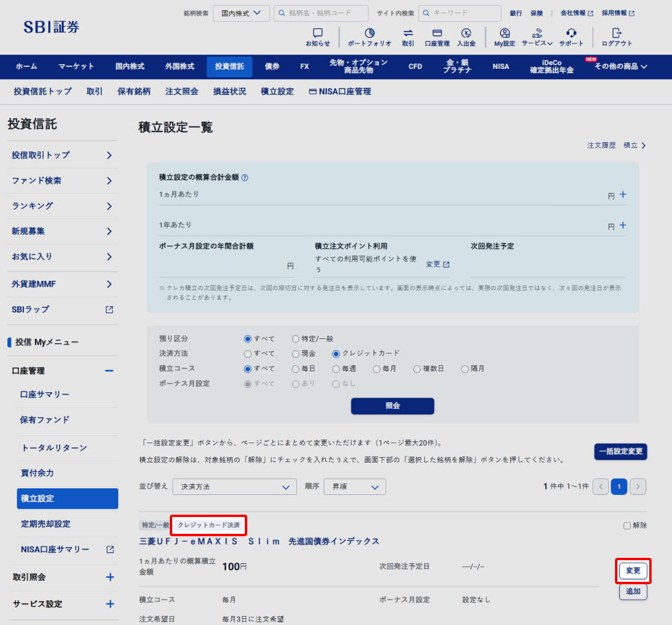Select 特定/一般 radio button
Image resolution: width=672 pixels, height=625 pixels.
pos(295,339)
